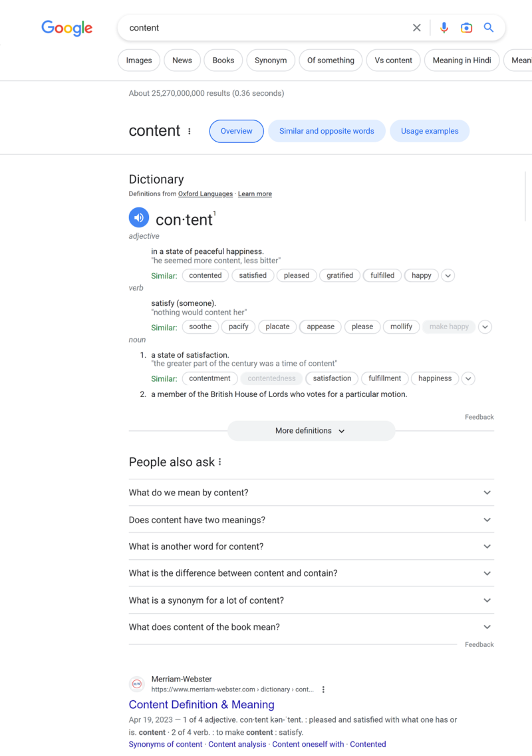Image resolution: width=532 pixels, height=756 pixels.
Task: Play the pronunciation of con·tent
Action: 139,217
